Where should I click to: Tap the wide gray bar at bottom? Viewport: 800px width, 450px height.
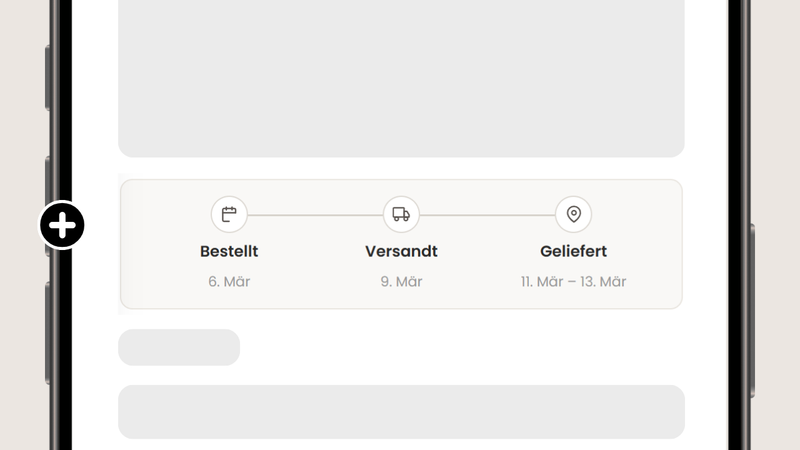tap(401, 411)
